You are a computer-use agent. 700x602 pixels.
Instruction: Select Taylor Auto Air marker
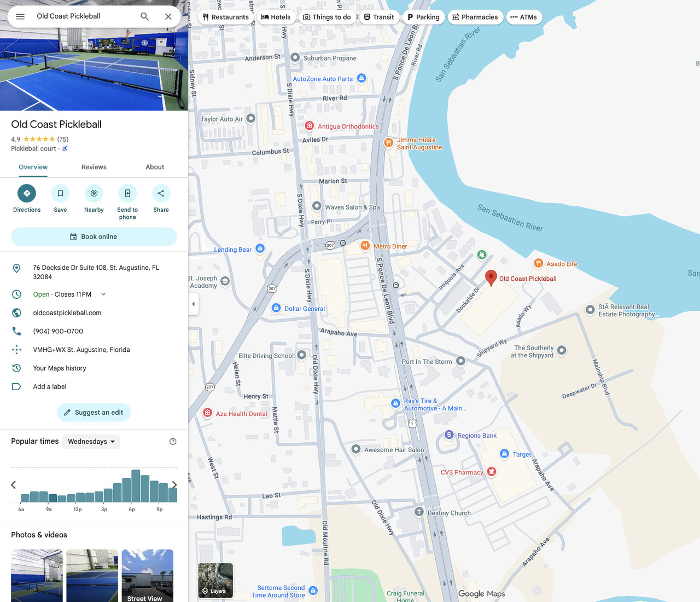click(250, 118)
